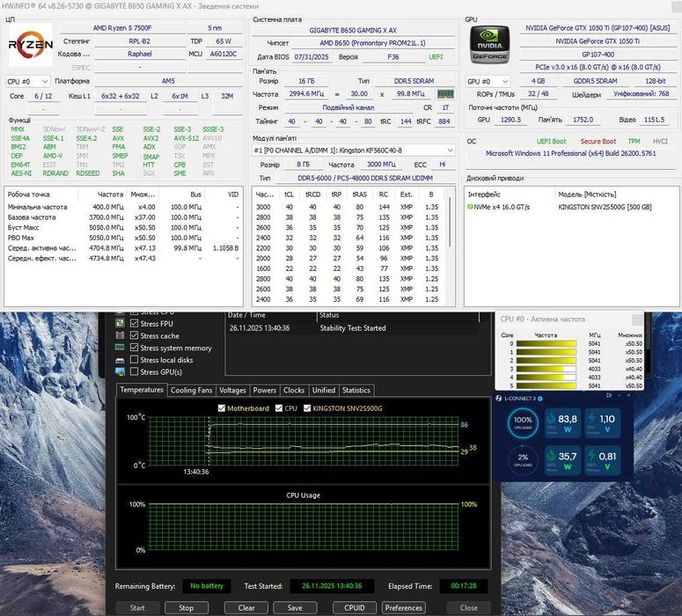Click the Elapsed Time 00:17:28 field
This screenshot has width=682, height=616.
point(463,586)
